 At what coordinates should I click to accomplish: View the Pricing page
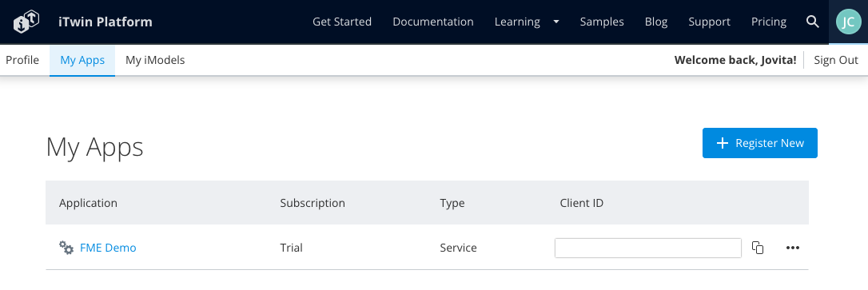pyautogui.click(x=768, y=22)
